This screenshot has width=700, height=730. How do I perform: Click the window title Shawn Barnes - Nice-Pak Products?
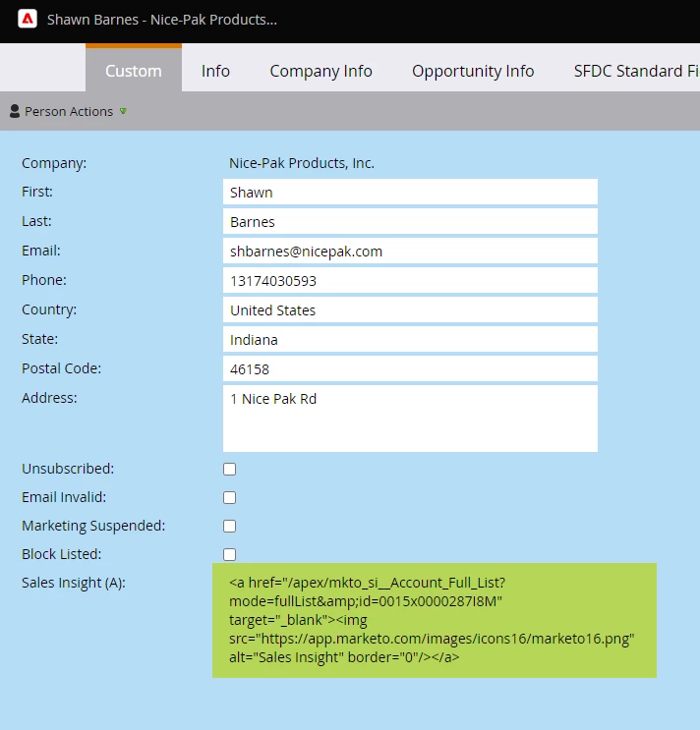point(162,20)
